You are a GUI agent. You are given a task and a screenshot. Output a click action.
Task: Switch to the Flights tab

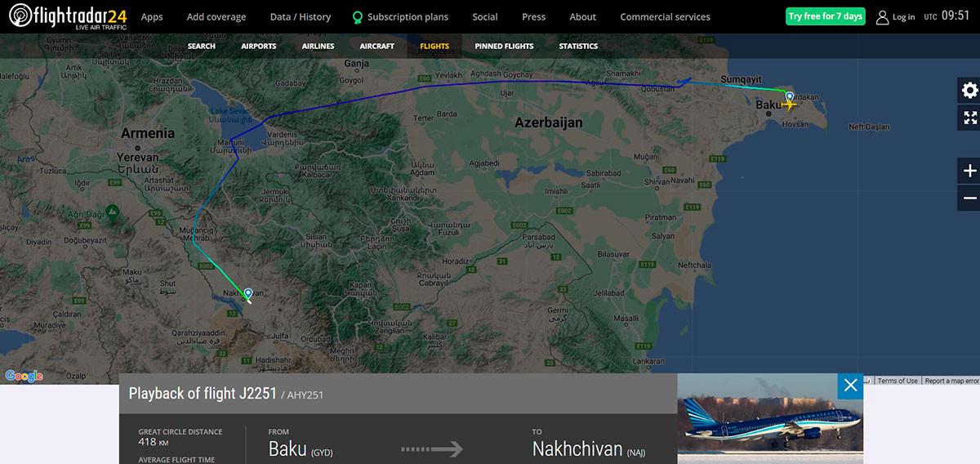click(x=434, y=46)
